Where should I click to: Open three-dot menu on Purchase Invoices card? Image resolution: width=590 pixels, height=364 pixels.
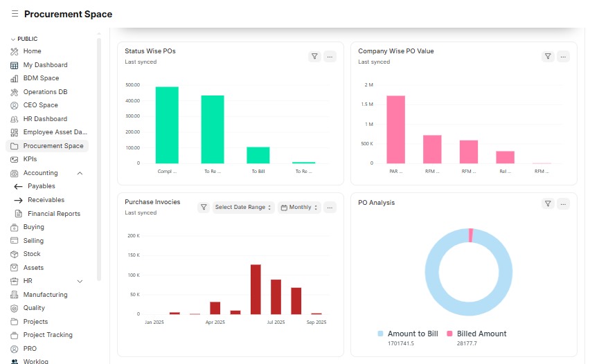(330, 207)
